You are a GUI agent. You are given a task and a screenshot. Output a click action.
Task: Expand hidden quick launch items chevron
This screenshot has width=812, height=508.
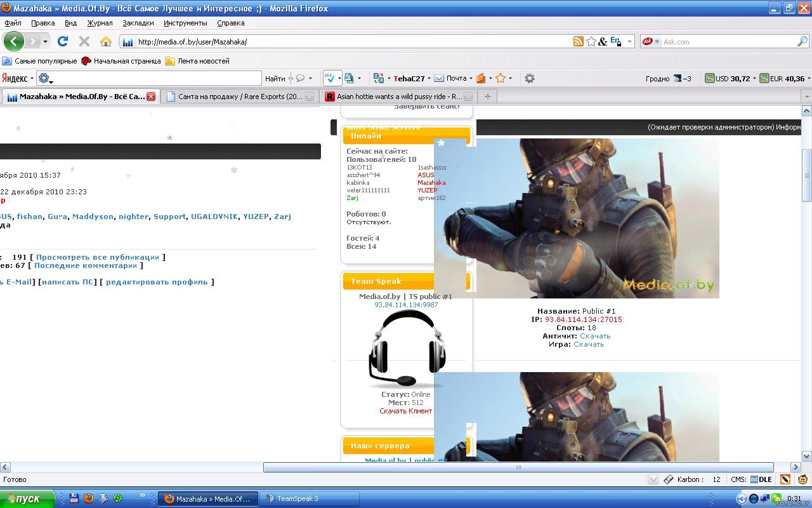tap(143, 496)
